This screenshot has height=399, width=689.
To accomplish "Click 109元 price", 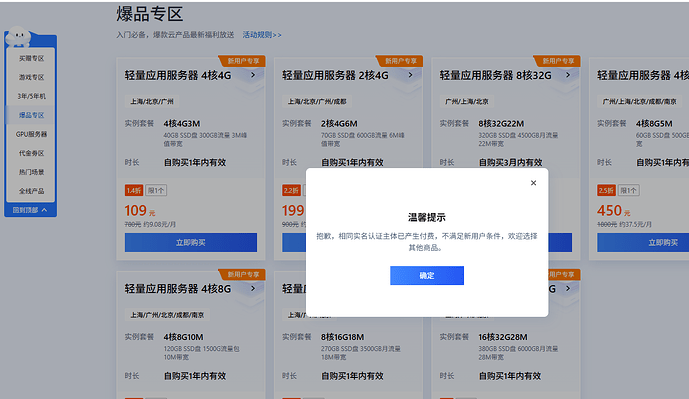I will 140,211.
